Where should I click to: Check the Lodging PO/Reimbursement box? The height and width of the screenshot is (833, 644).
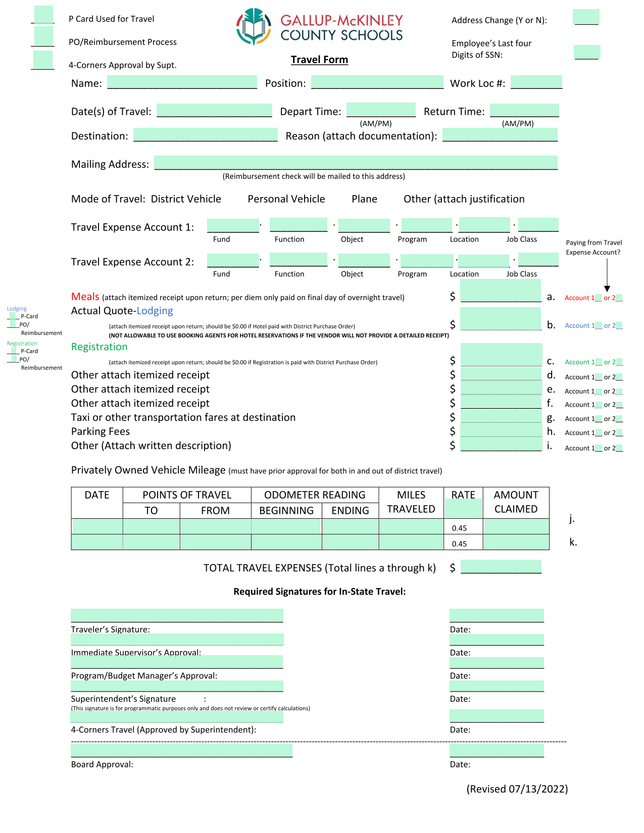[x=13, y=324]
